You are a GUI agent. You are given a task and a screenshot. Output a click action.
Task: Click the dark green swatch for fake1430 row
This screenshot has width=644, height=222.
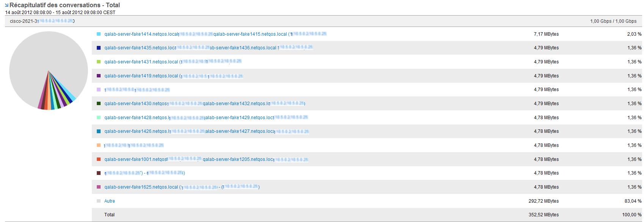(x=99, y=104)
